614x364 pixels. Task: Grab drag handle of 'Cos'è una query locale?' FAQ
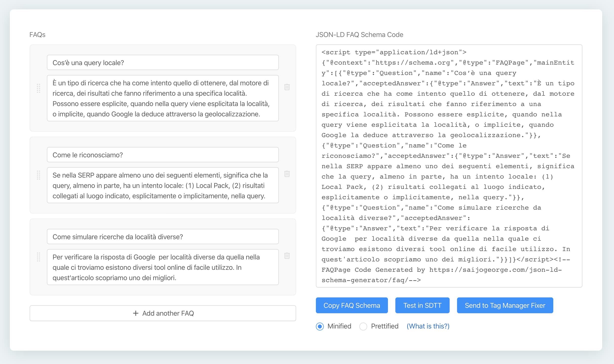(38, 88)
